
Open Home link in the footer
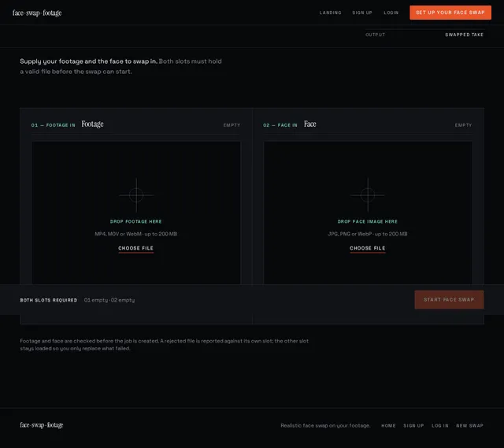388,425
